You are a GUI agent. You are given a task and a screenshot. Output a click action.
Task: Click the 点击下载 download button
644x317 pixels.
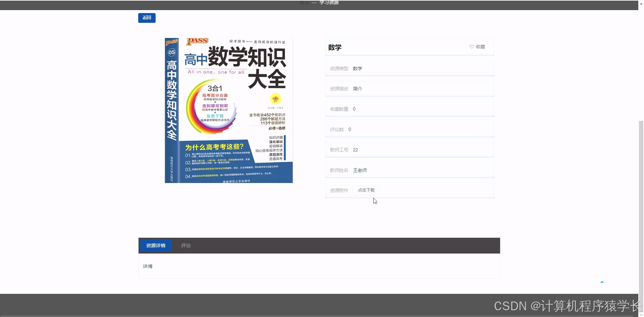point(366,190)
